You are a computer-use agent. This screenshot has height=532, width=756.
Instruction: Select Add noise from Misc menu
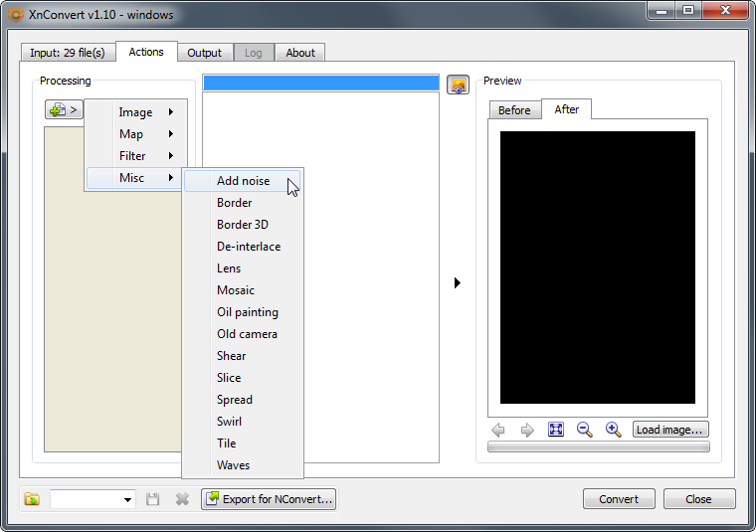243,181
